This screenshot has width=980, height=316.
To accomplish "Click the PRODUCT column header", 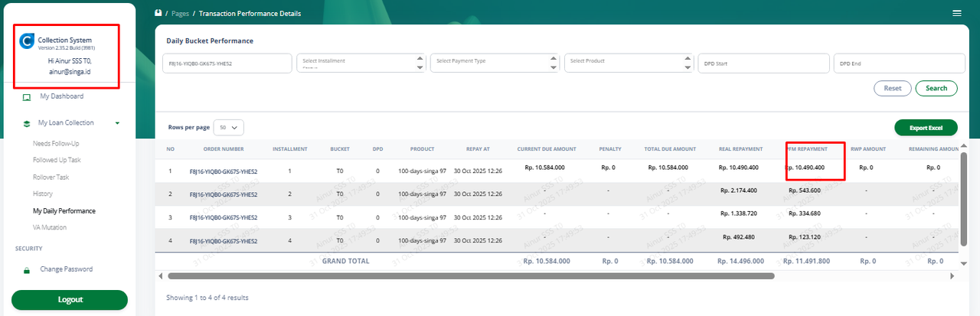I will [422, 149].
